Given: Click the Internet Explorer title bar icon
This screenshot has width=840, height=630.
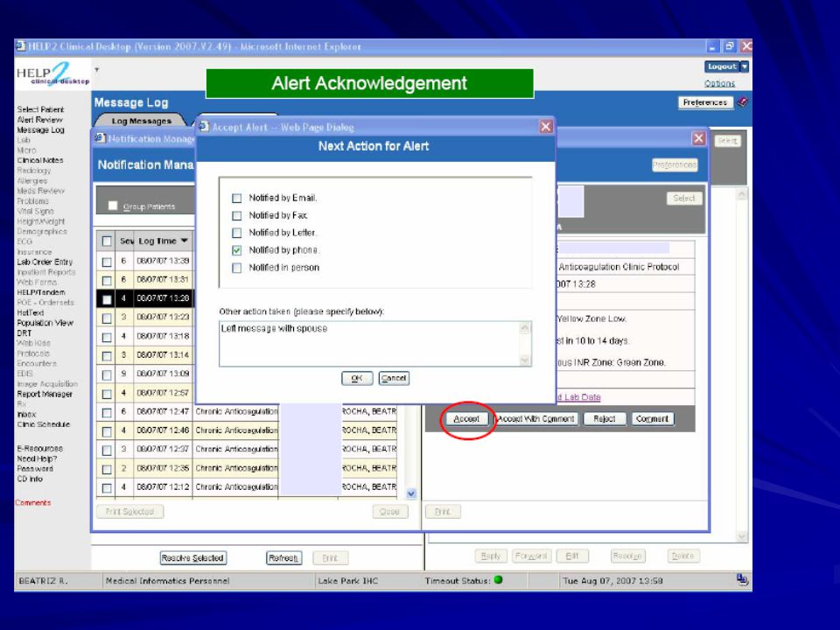Looking at the screenshot, I should [21, 46].
